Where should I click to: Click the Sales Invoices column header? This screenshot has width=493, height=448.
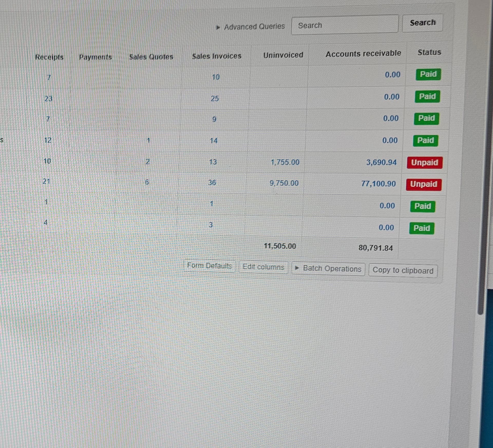click(x=217, y=56)
